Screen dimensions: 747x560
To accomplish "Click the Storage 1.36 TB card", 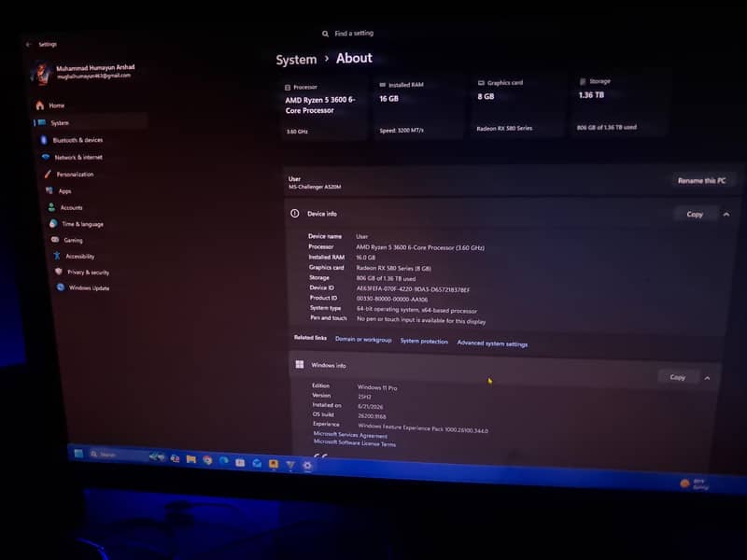I will tap(619, 105).
